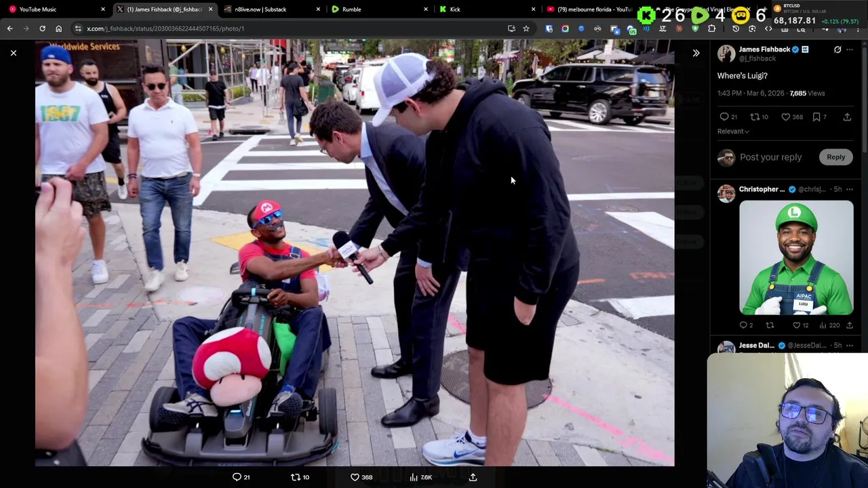Collapse the reply sidebar with the double-chevron icon

696,53
